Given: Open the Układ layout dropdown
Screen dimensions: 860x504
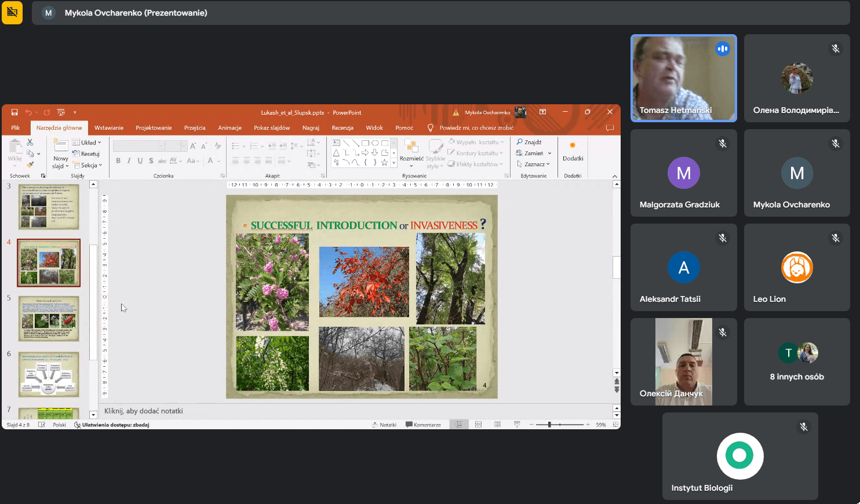Looking at the screenshot, I should (x=87, y=143).
